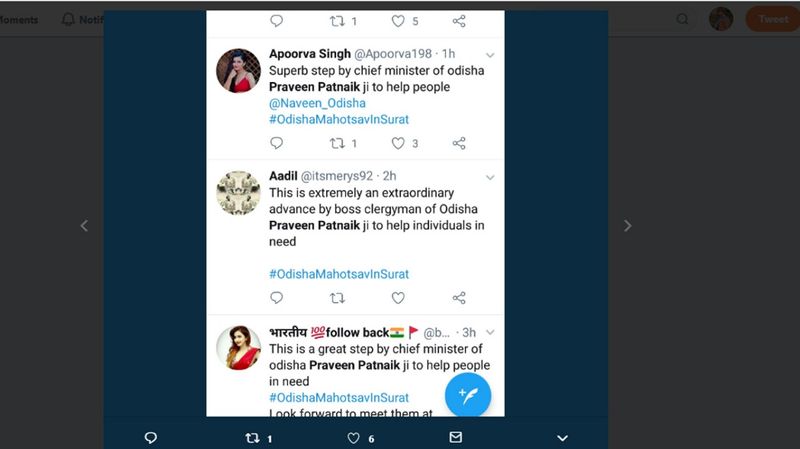Viewport: 800px width, 449px height.
Task: Retweet Apoorva Singh's tweet
Action: click(337, 143)
